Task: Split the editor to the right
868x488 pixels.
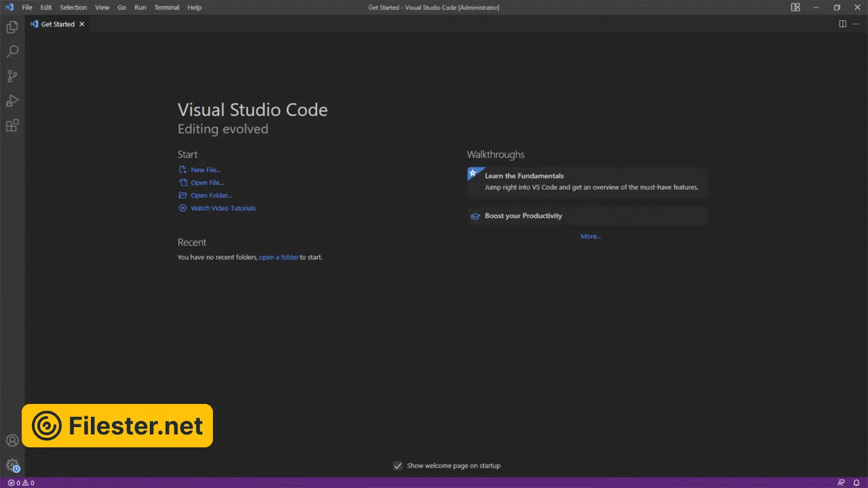Action: (842, 24)
